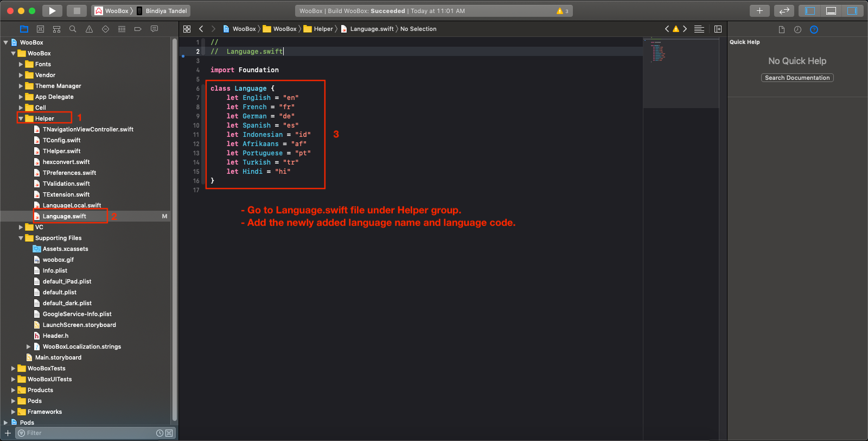Select WooBox project in jump bar
The image size is (868, 441).
[239, 29]
